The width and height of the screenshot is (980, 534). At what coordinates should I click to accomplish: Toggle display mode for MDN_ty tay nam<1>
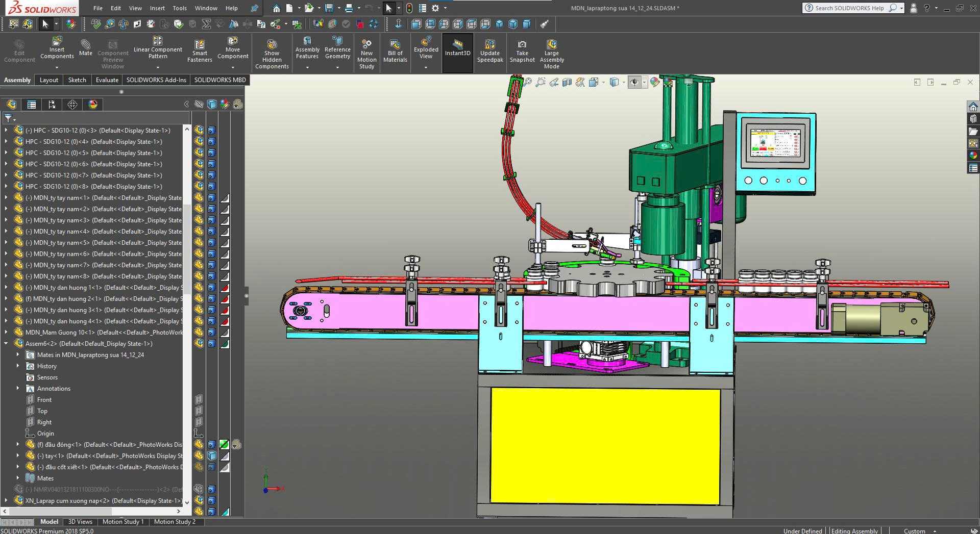(x=212, y=197)
